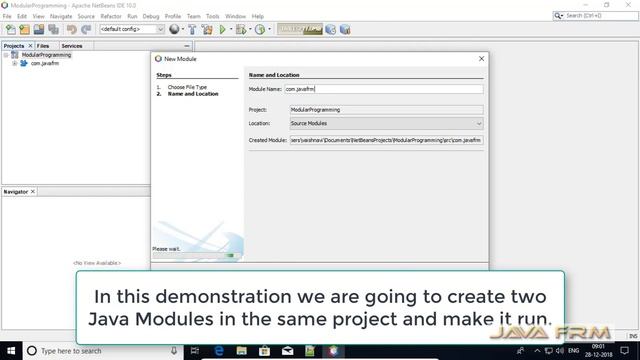
Task: Minimize the Projects window group
Action: pos(187,46)
